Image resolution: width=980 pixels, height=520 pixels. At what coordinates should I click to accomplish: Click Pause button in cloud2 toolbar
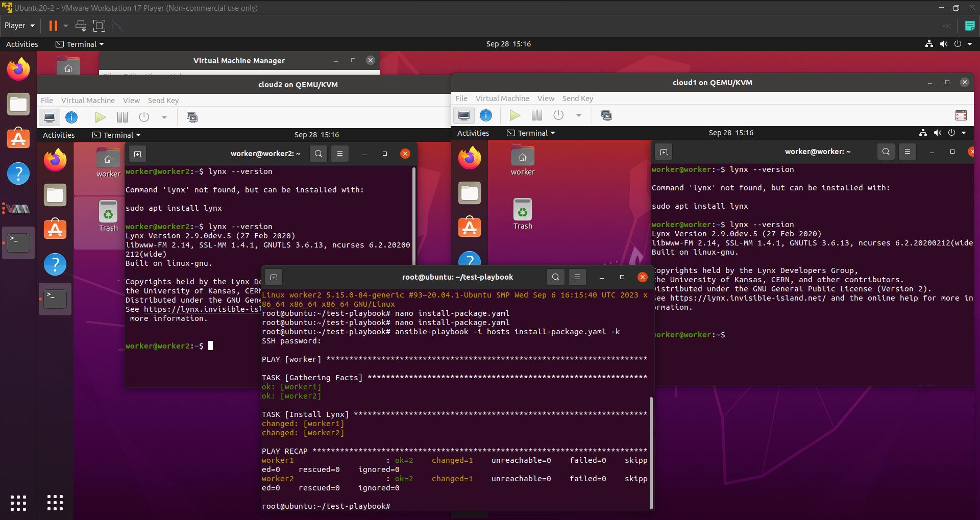click(x=122, y=117)
